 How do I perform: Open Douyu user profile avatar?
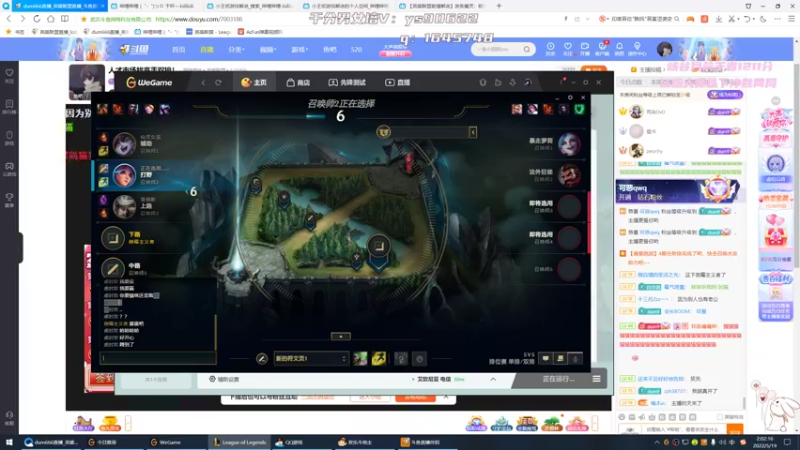(664, 49)
